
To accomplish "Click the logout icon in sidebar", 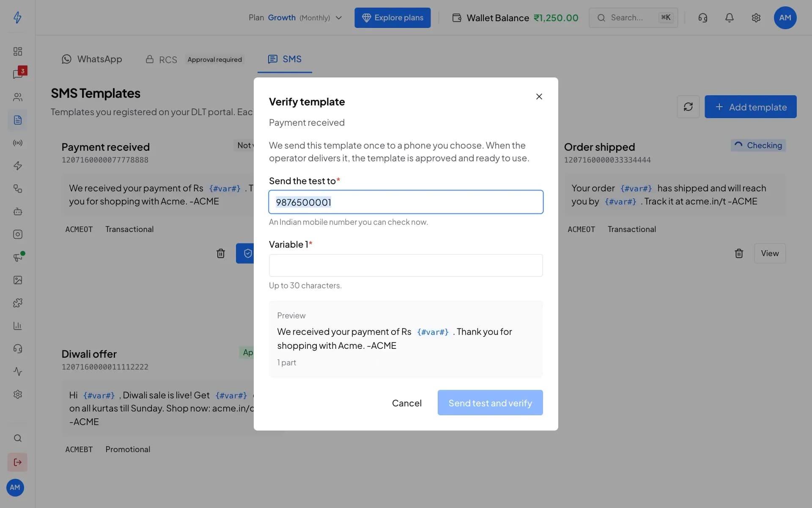I will pos(17,462).
